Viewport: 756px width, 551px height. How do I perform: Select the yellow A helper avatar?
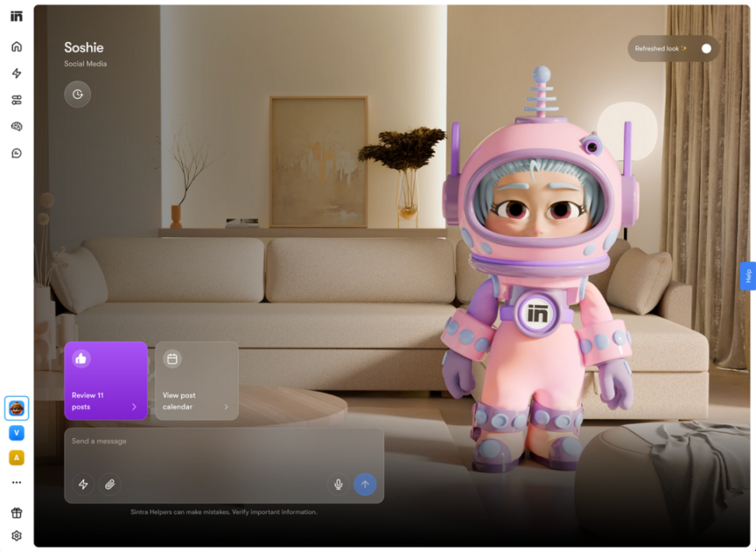pos(16,458)
